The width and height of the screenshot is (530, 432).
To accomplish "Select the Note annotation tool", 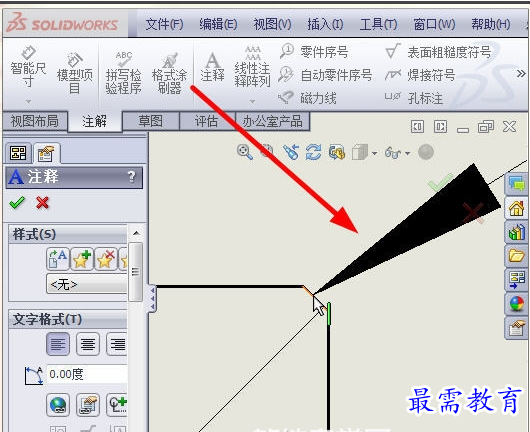I will pyautogui.click(x=212, y=67).
